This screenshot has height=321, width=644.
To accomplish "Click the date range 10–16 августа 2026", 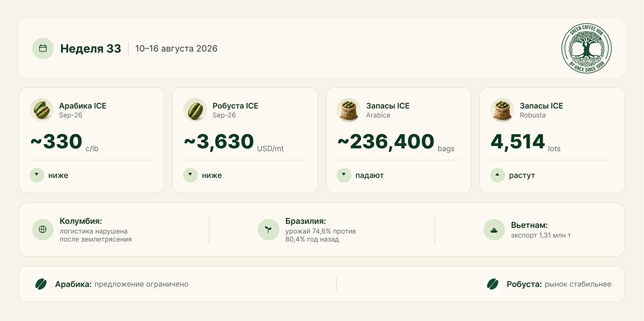I will coord(176,49).
